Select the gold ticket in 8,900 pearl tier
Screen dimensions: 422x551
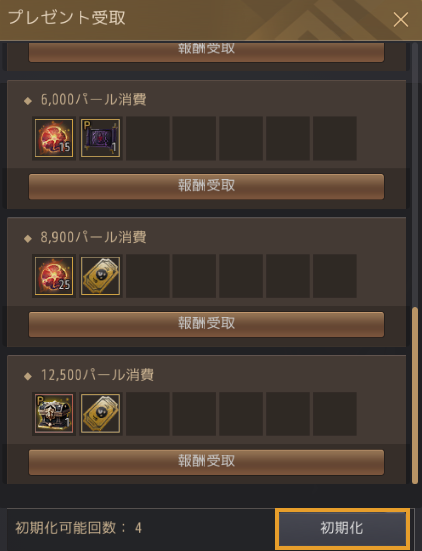tap(100, 276)
